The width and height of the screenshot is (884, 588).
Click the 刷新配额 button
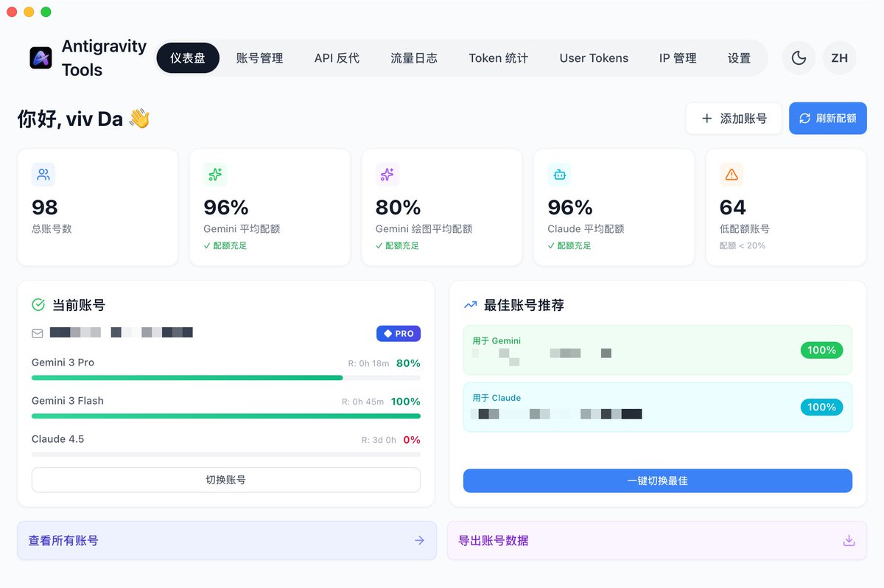point(828,118)
